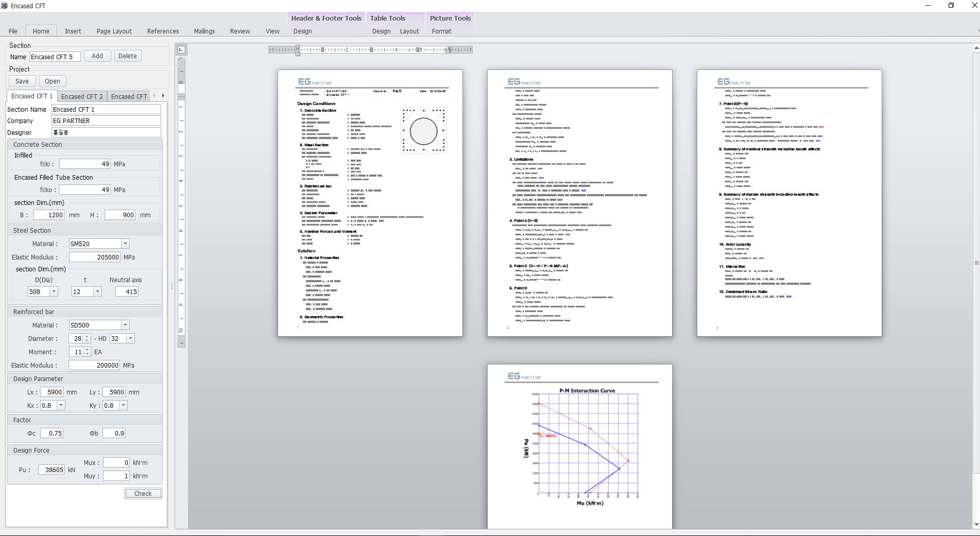Open the Page Layout tab
Viewport: 980px width, 536px height.
coord(114,31)
